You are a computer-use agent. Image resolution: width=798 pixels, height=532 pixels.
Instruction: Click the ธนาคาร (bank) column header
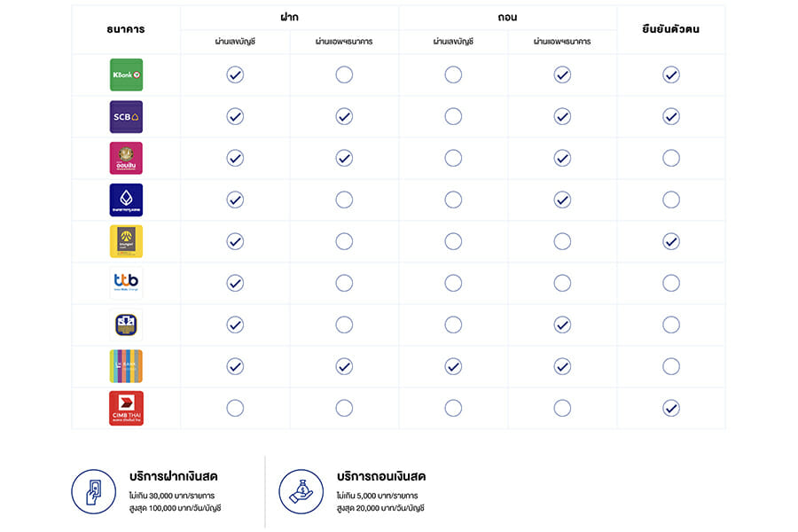tap(126, 29)
